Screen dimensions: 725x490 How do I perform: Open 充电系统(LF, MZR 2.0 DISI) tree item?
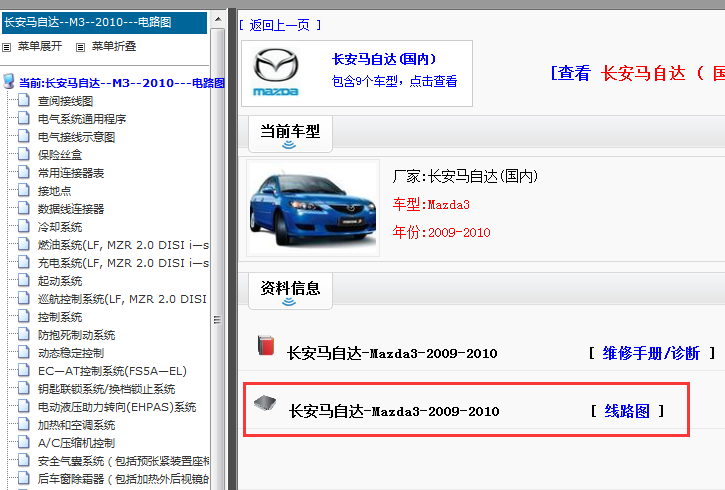tap(123, 263)
